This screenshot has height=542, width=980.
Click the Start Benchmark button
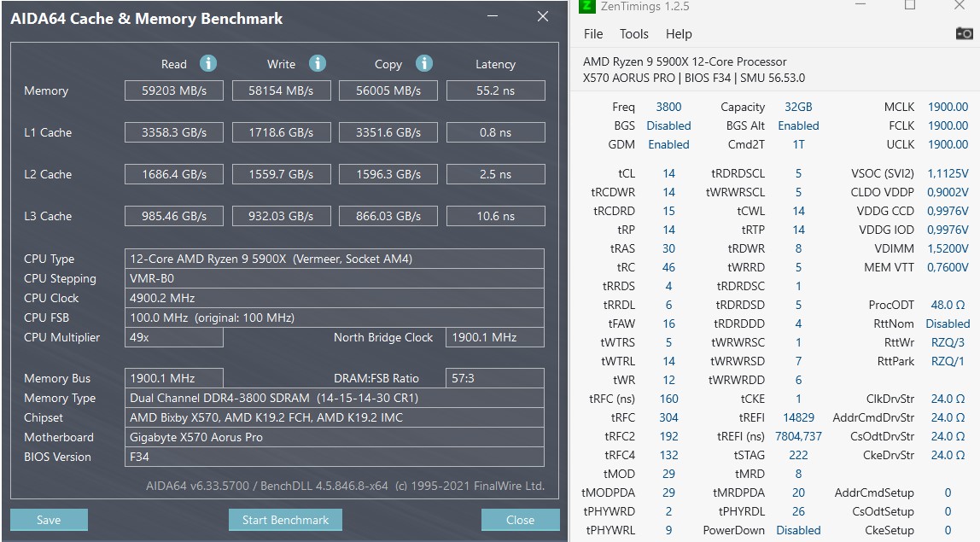click(x=285, y=520)
